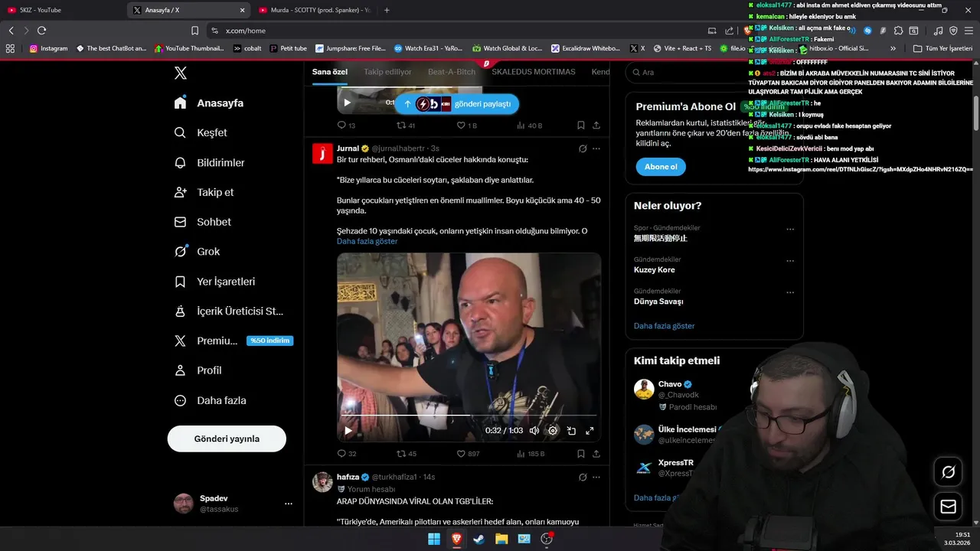This screenshot has height=551, width=980.
Task: Open Brave browser in taskbar
Action: [x=456, y=539]
